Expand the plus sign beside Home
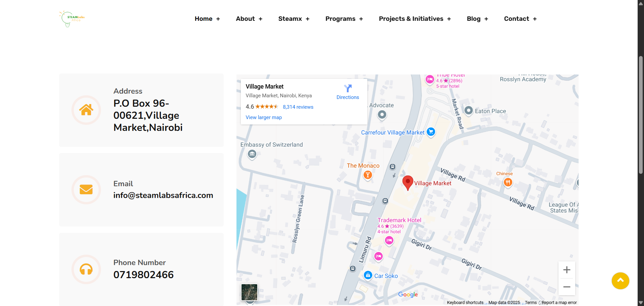 tap(218, 19)
